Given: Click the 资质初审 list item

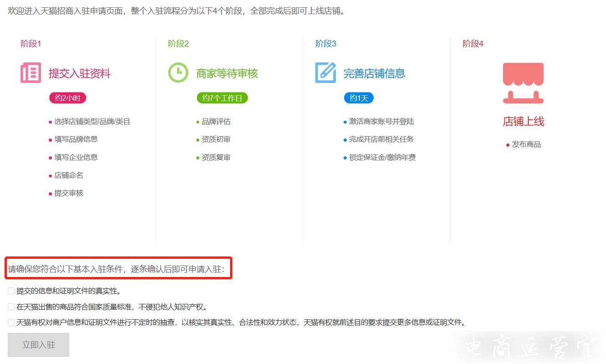Looking at the screenshot, I should 216,139.
